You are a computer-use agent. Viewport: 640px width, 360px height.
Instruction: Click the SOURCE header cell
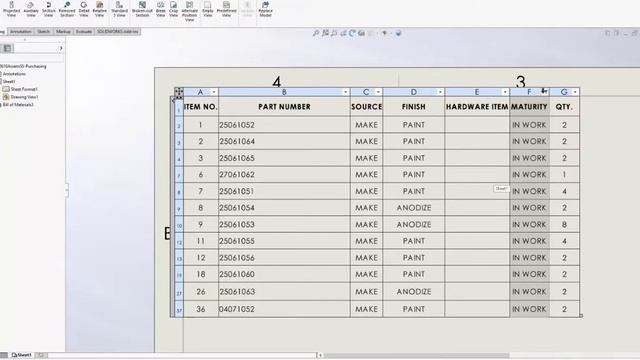coord(366,107)
